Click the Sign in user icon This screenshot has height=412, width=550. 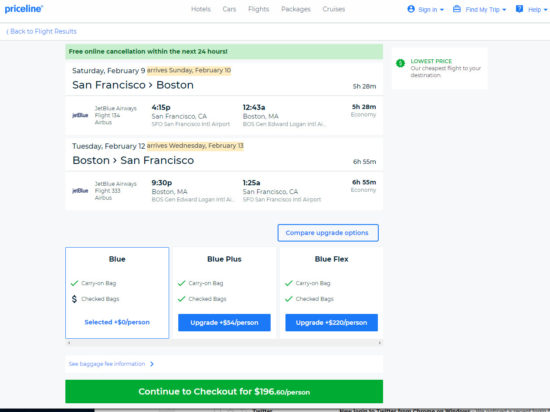[411, 9]
